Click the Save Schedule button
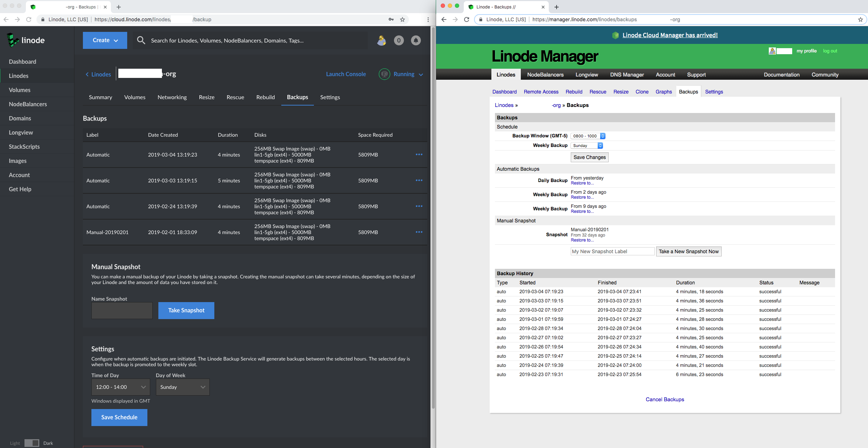The width and height of the screenshot is (868, 448). pos(119,417)
